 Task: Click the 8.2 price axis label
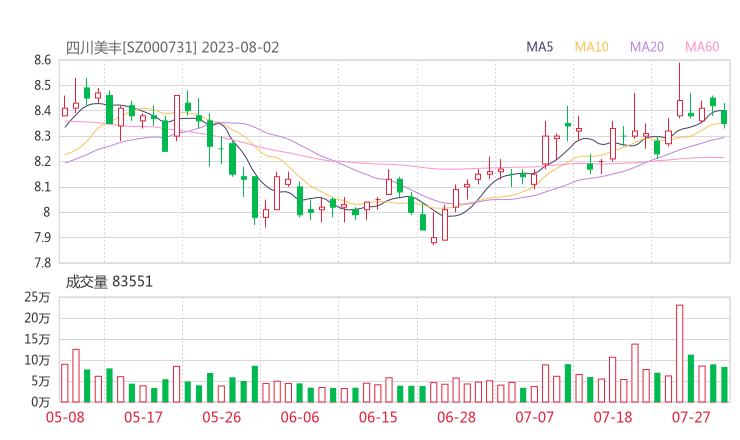click(x=42, y=161)
